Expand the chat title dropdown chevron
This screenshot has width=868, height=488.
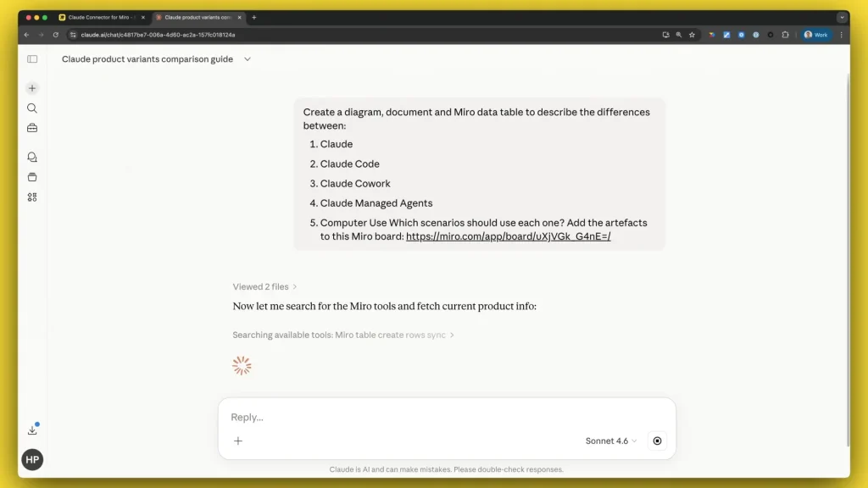point(248,59)
